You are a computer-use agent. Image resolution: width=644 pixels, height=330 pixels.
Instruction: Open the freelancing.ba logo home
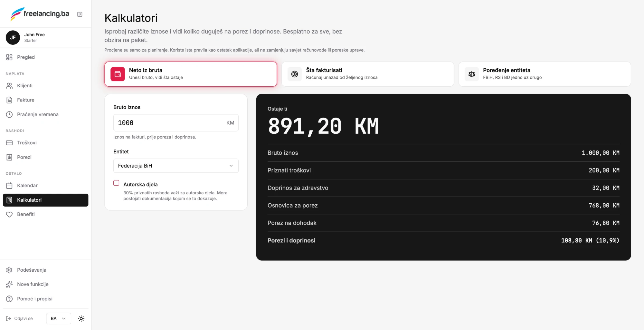40,14
